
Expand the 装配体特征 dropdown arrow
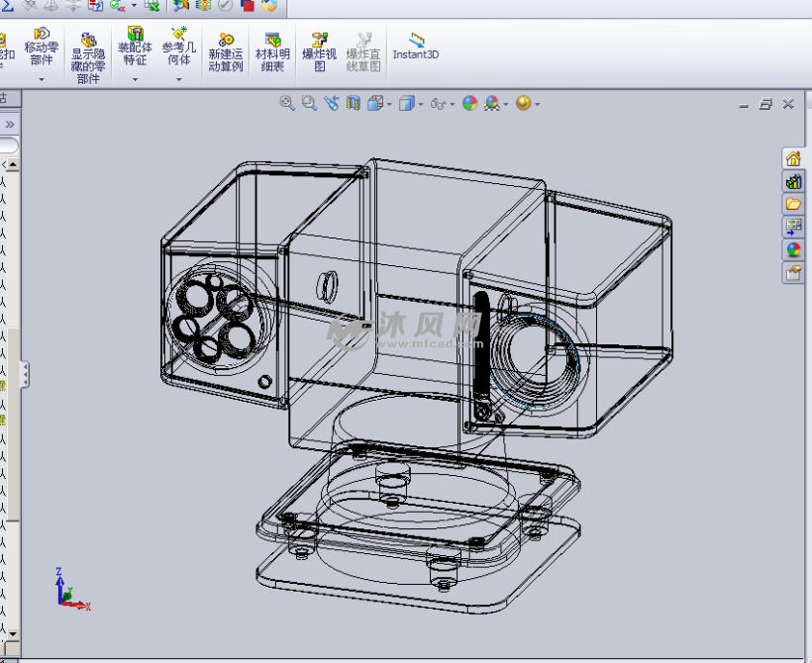pyautogui.click(x=135, y=79)
